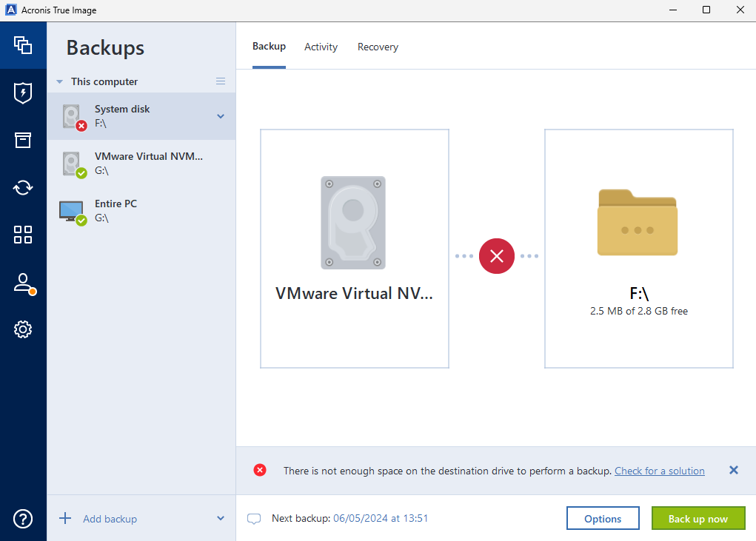Viewport: 756px width, 541px height.
Task: Open the Tools grid icon in sidebar
Action: (x=23, y=235)
